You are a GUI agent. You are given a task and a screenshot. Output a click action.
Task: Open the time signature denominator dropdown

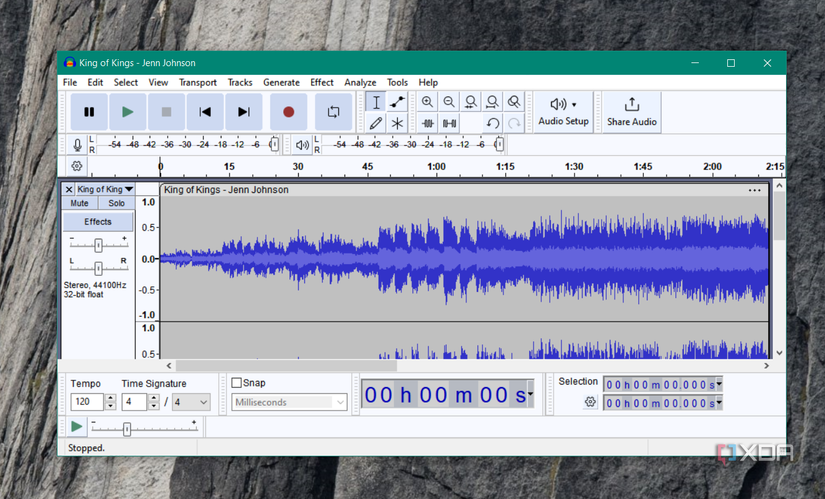point(192,402)
